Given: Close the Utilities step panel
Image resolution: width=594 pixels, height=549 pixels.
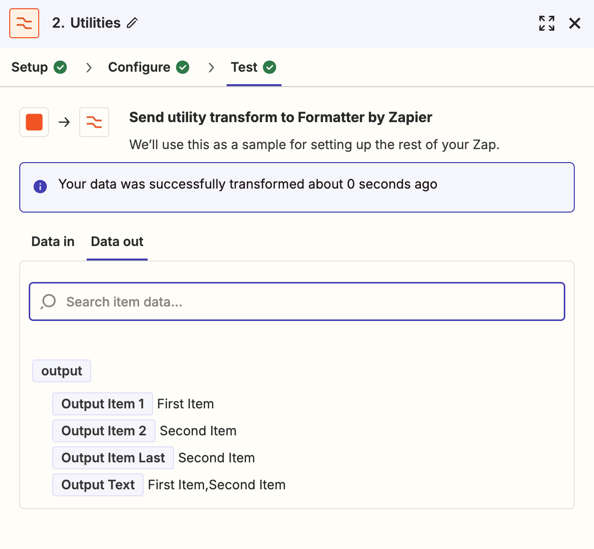Looking at the screenshot, I should pyautogui.click(x=574, y=23).
